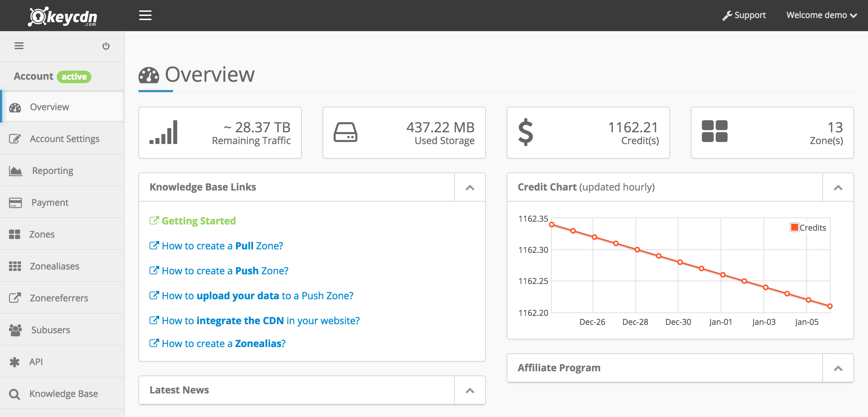Click the keycdn logo in the header
This screenshot has width=868, height=417.
click(63, 16)
